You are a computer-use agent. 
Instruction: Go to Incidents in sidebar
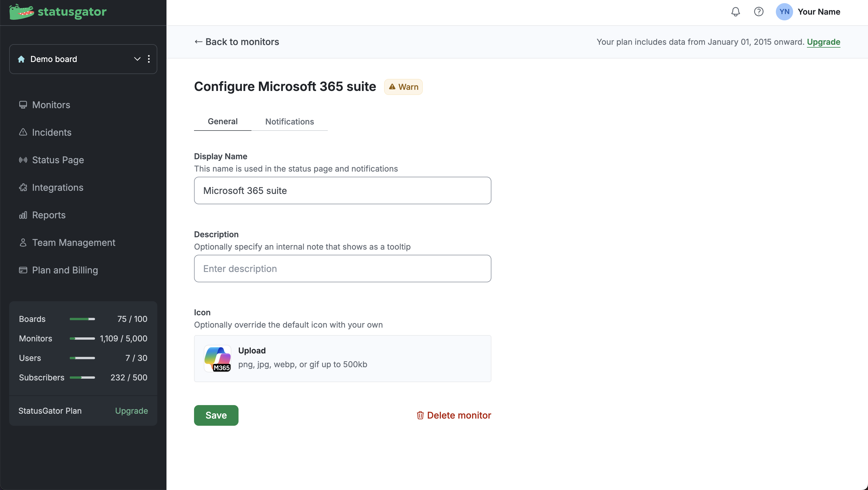[x=52, y=132]
